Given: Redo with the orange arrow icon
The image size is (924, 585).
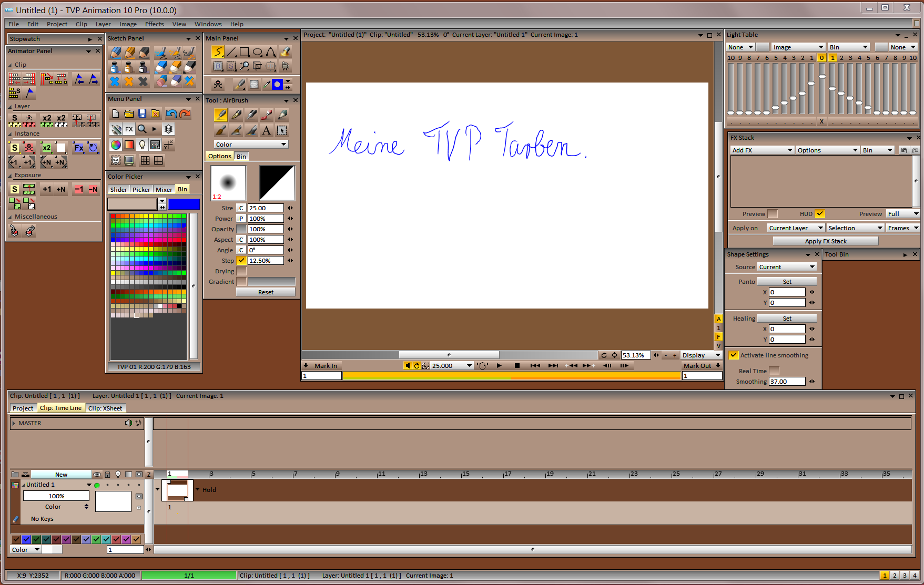Looking at the screenshot, I should (185, 114).
